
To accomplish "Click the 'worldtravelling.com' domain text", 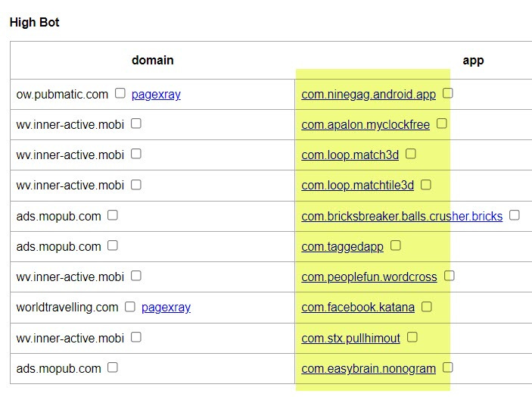I will tap(67, 308).
